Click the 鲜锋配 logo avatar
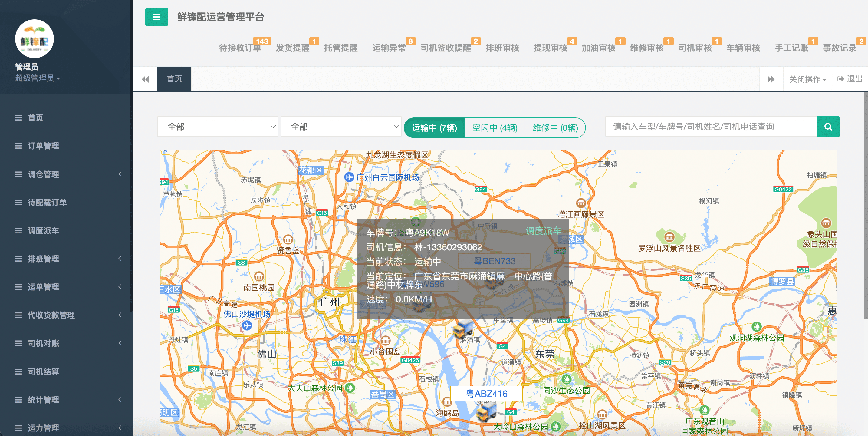Image resolution: width=868 pixels, height=436 pixels. point(35,39)
